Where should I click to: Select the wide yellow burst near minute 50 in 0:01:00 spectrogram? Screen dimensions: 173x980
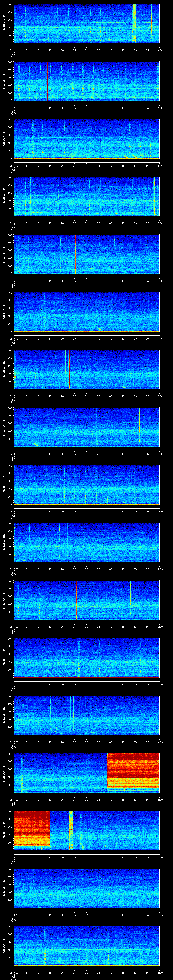[x=134, y=24]
